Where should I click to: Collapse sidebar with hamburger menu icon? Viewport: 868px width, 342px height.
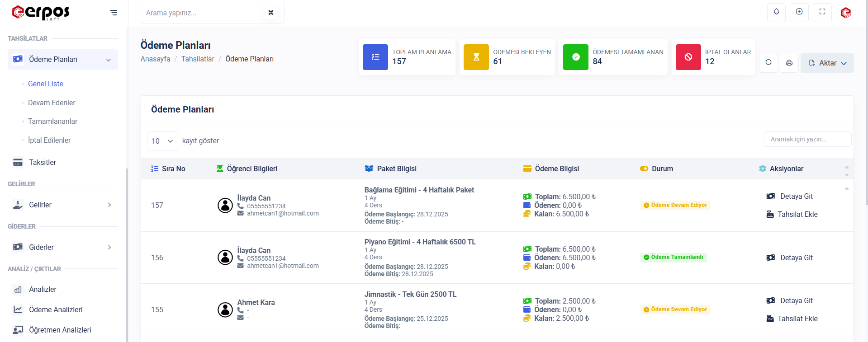pyautogui.click(x=114, y=13)
